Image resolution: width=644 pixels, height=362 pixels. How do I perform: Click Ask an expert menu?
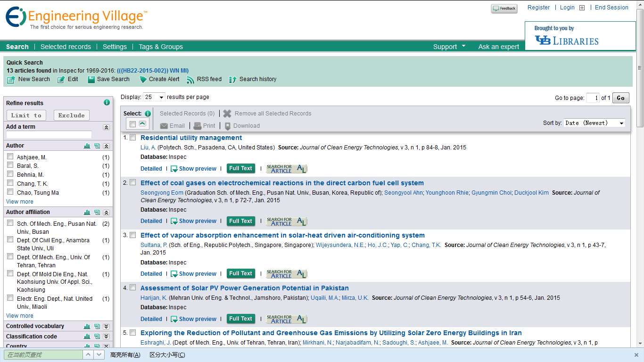[498, 47]
